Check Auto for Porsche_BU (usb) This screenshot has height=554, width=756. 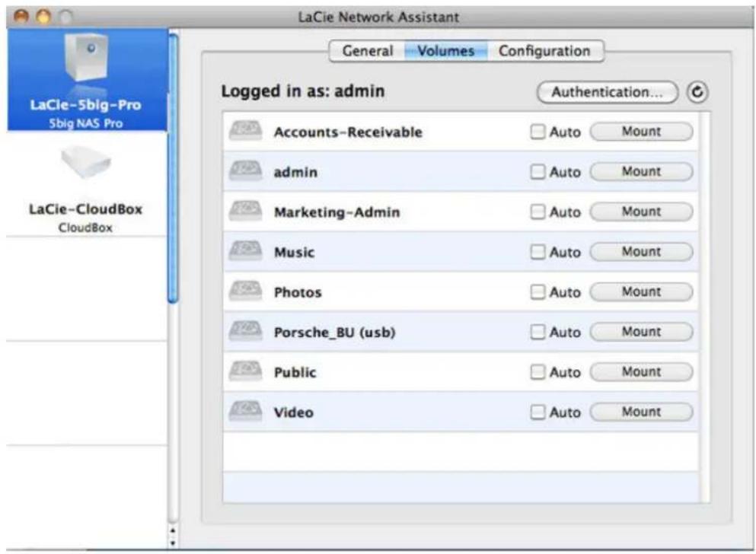coord(537,332)
